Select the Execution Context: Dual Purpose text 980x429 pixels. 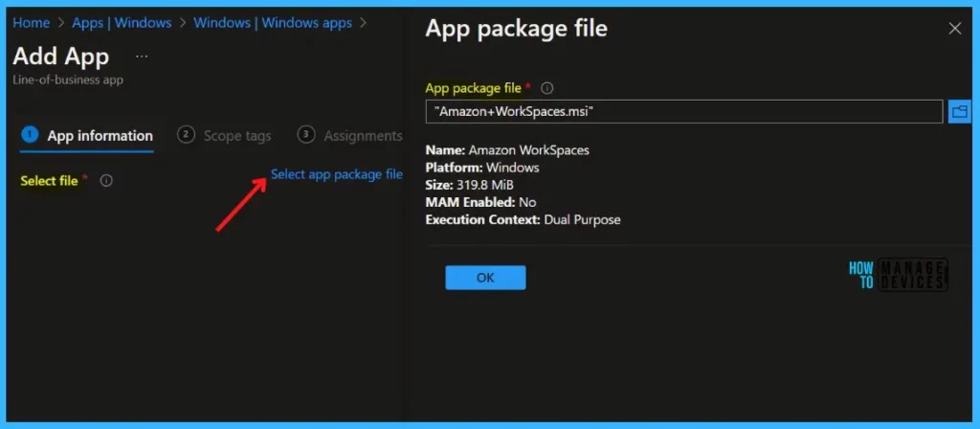pyautogui.click(x=523, y=220)
